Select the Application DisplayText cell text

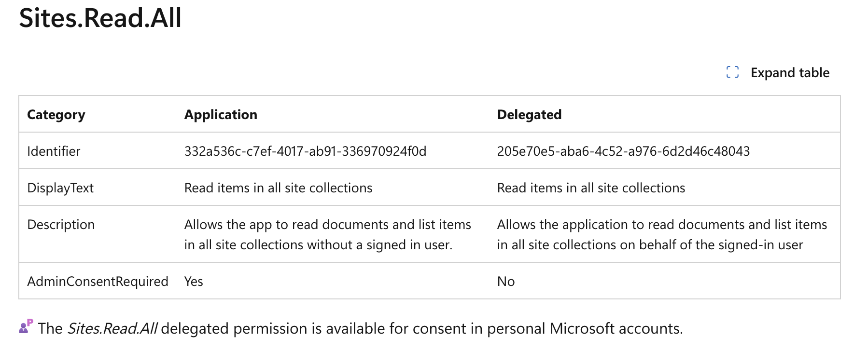pyautogui.click(x=278, y=188)
